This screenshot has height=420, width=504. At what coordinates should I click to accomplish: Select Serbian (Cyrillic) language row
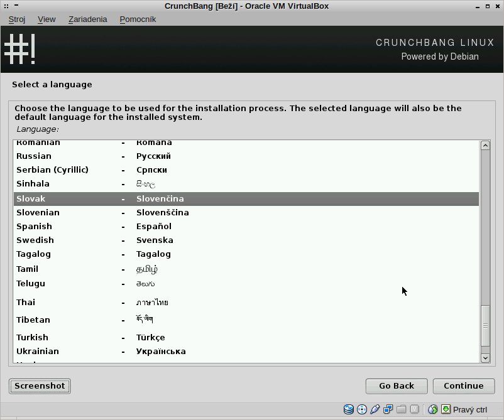point(246,170)
